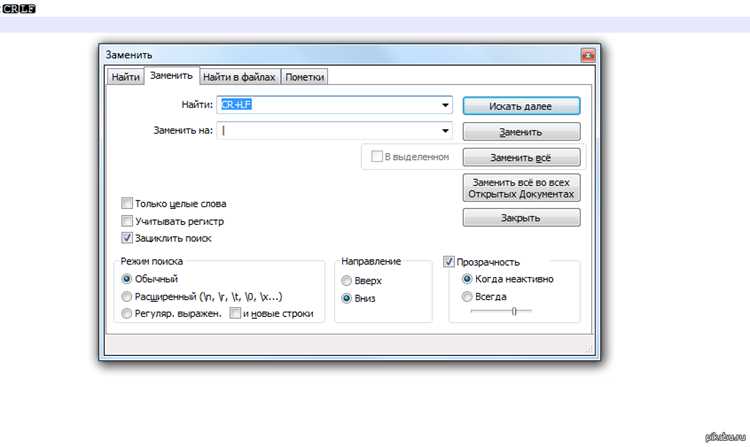This screenshot has height=447, width=750.
Task: Choose Вниз search direction
Action: pyautogui.click(x=346, y=298)
